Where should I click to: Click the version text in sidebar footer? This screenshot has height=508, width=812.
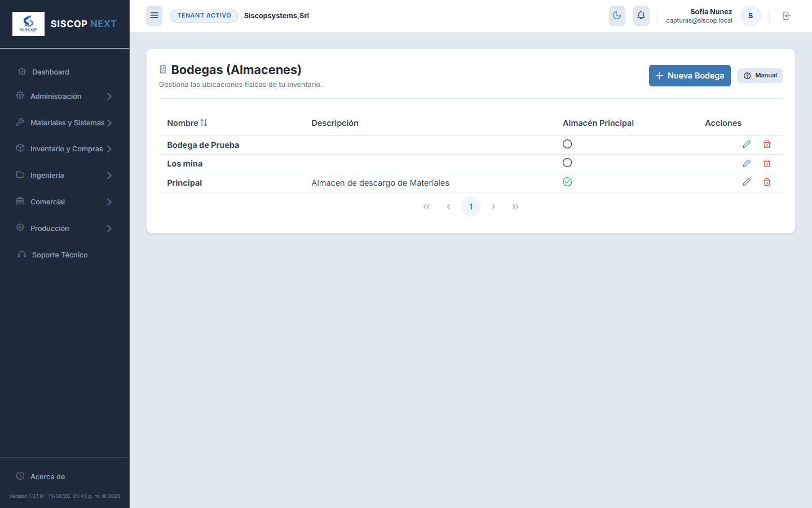65,496
